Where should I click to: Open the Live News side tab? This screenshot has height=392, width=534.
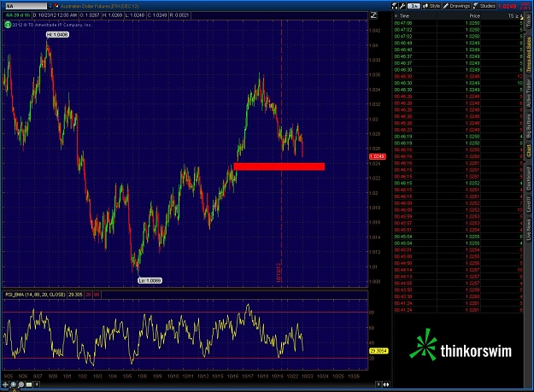[529, 230]
